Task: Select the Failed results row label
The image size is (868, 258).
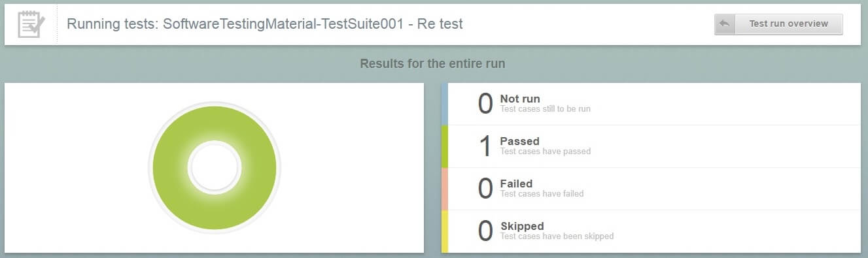Action: 516,184
